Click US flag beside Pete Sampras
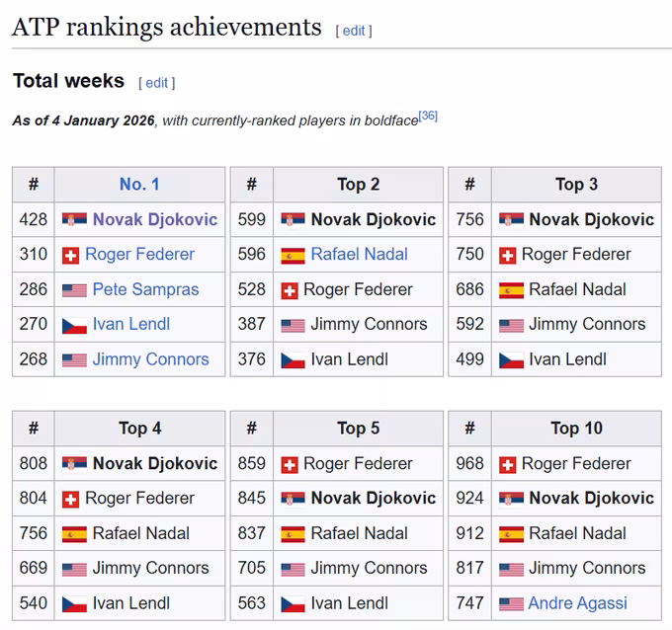This screenshot has width=672, height=630. point(74,290)
